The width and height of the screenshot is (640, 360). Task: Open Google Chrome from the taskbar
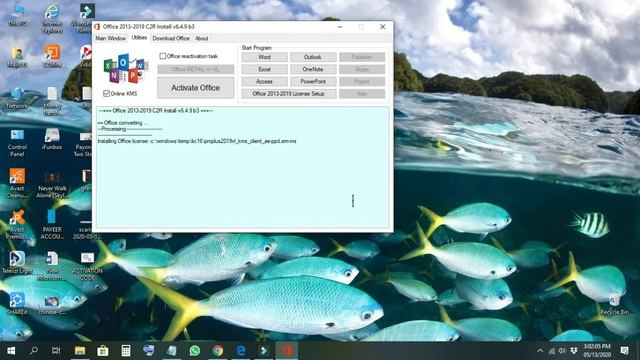pyautogui.click(x=218, y=351)
